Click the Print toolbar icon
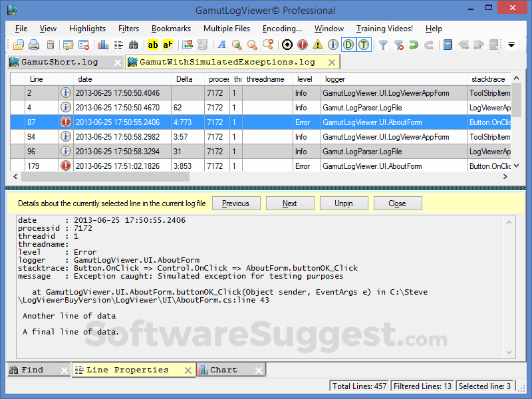Image resolution: width=532 pixels, height=399 pixels. pos(33,45)
